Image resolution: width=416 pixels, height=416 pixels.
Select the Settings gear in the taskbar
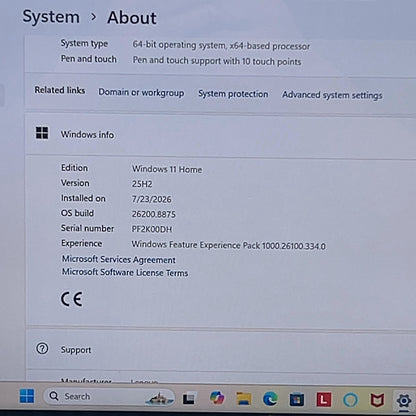tap(404, 401)
